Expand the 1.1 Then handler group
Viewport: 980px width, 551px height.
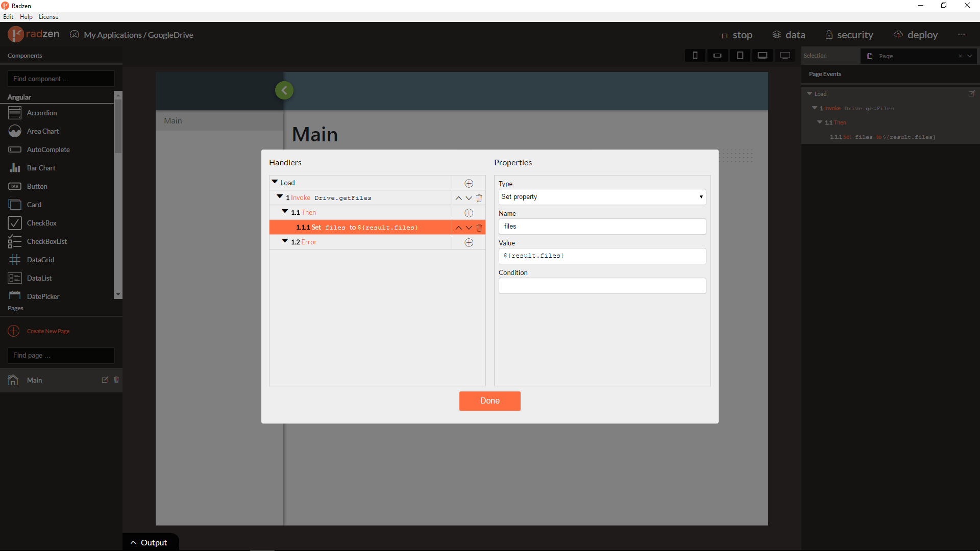point(286,212)
